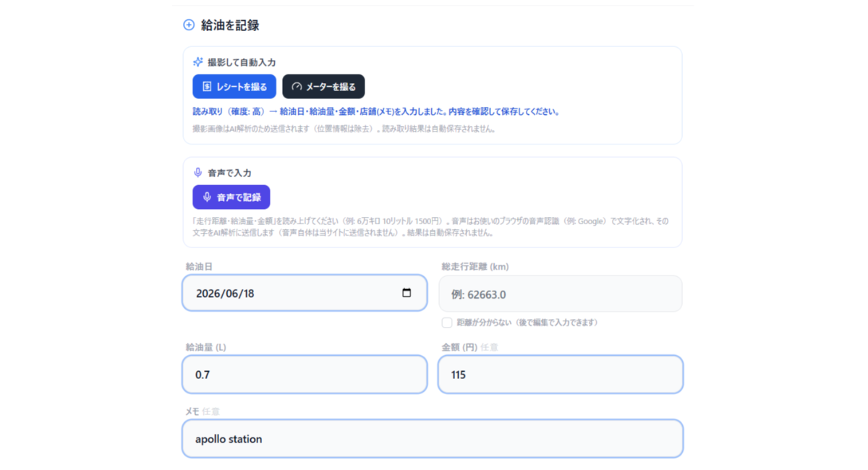Click the sparkle icon beside 撮影して自動入力
This screenshot has width=868, height=470.
point(197,62)
